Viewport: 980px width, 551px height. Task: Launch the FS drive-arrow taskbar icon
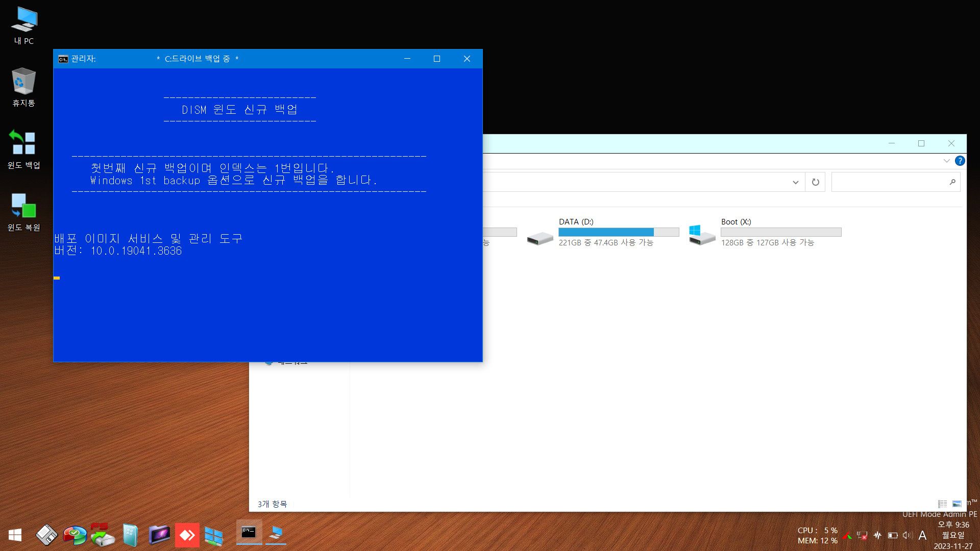pyautogui.click(x=103, y=535)
